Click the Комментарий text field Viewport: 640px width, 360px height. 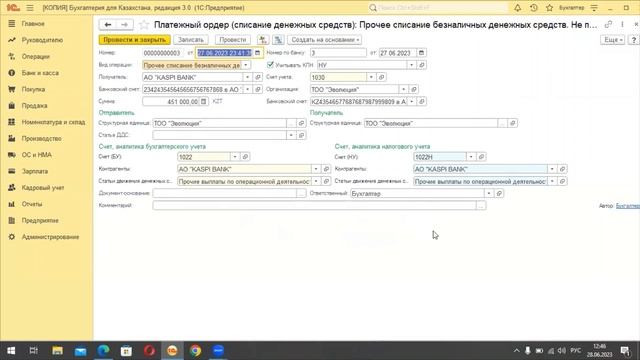tap(314, 205)
